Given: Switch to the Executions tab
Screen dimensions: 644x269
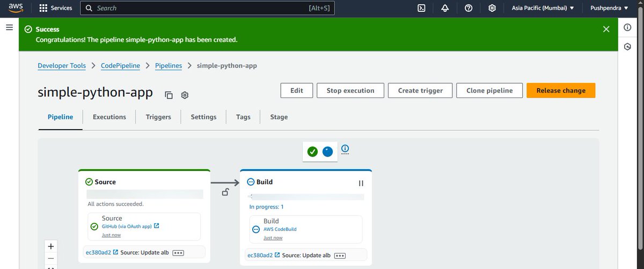Looking at the screenshot, I should coord(109,117).
